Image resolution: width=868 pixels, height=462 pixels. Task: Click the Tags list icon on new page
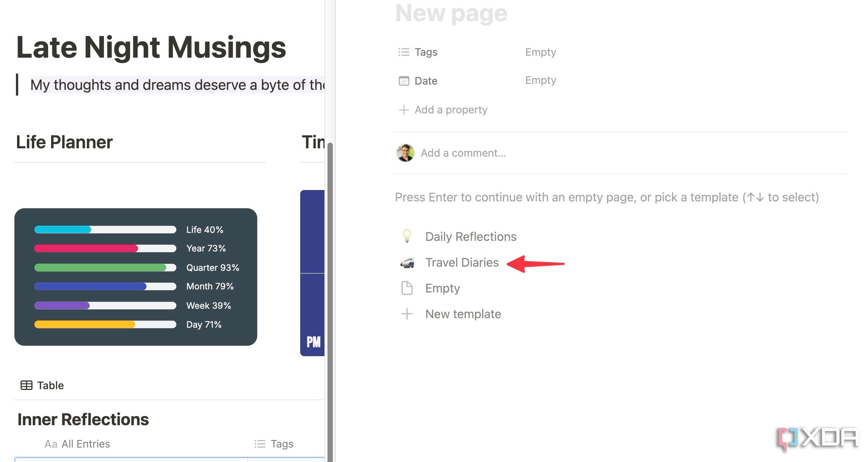(404, 52)
